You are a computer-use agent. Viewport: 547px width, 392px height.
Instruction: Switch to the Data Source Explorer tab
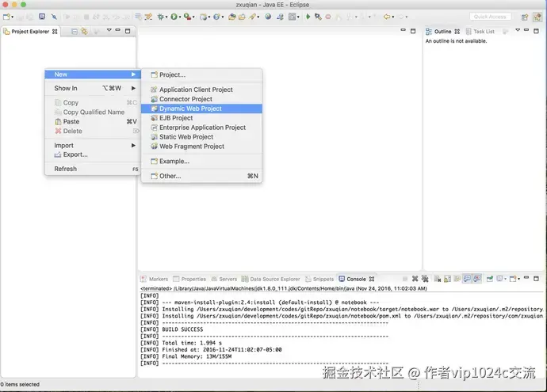pyautogui.click(x=270, y=279)
